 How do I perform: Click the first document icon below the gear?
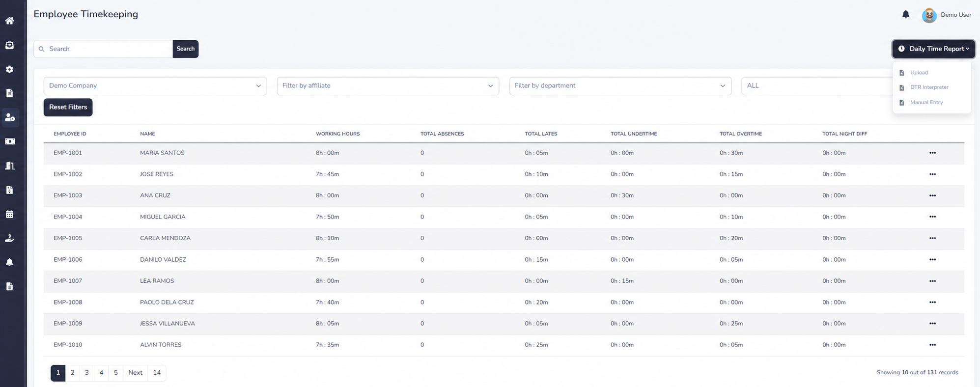point(9,93)
